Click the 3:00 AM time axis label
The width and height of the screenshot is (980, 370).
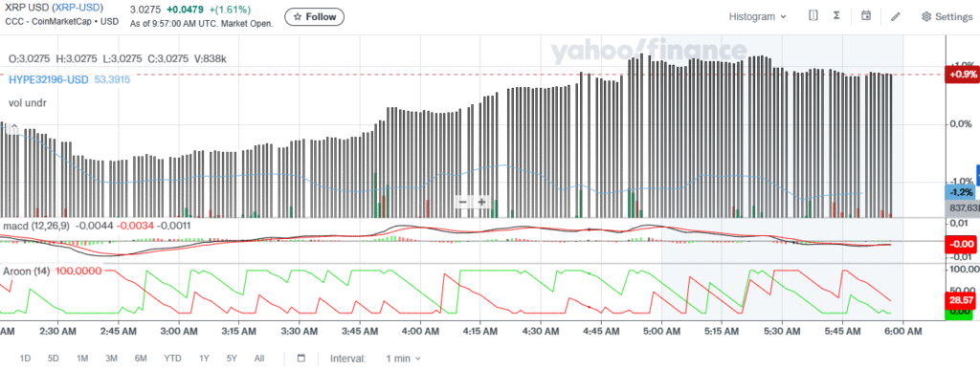pos(178,332)
